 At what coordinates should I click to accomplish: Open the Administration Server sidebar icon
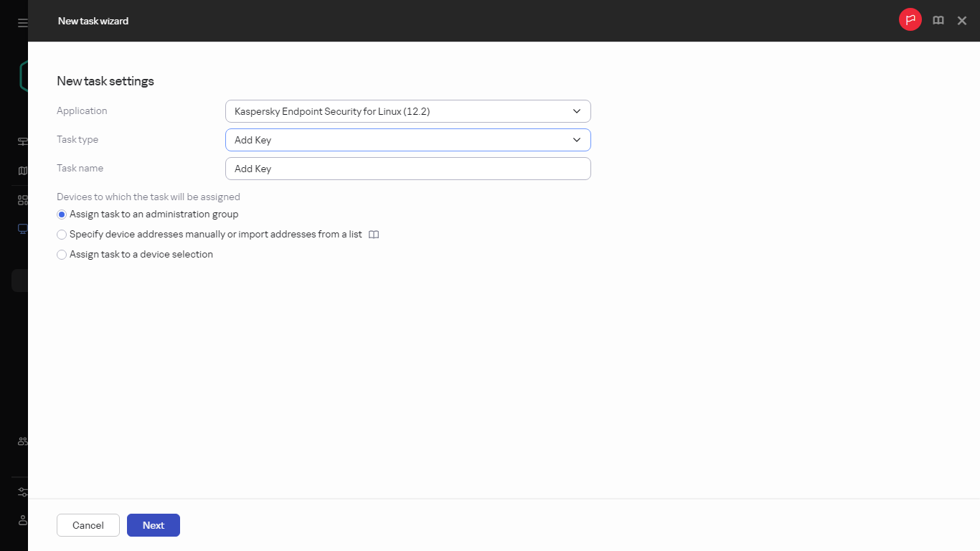click(22, 141)
